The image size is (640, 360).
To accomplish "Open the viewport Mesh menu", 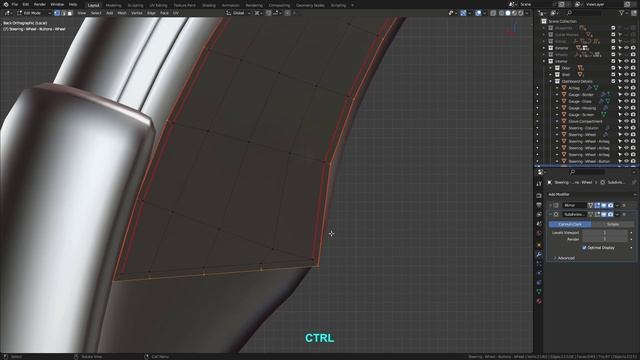I will (122, 13).
